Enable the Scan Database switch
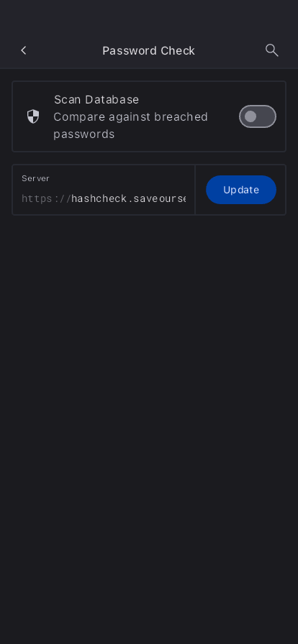 tap(258, 116)
